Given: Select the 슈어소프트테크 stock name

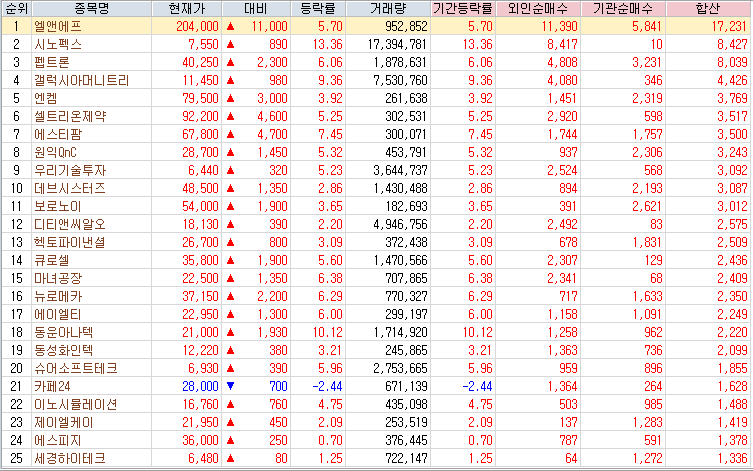Looking at the screenshot, I should [x=76, y=369].
